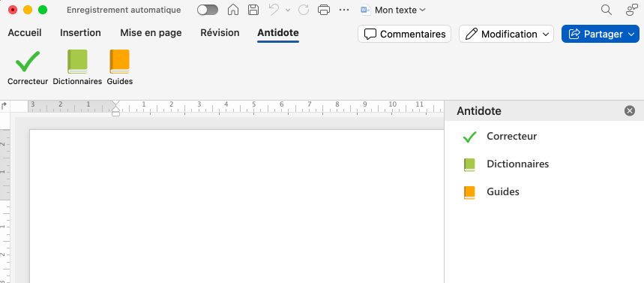The height and width of the screenshot is (283, 644).
Task: Switch to the Insertion tab
Action: 80,33
